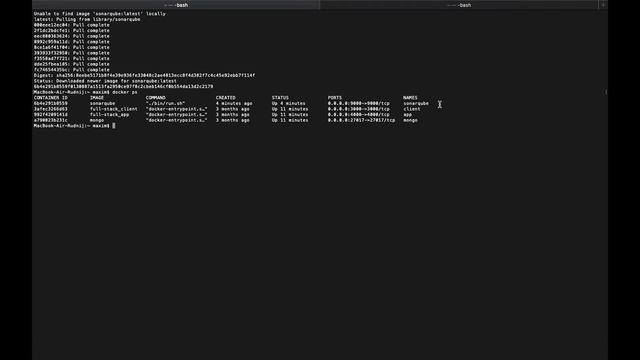Click the last 'Pull complete' line
640x360 pixels.
point(71,70)
